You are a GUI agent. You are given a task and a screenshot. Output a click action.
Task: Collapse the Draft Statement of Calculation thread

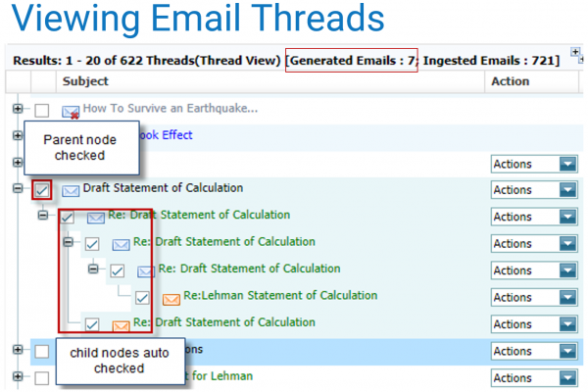(18, 189)
